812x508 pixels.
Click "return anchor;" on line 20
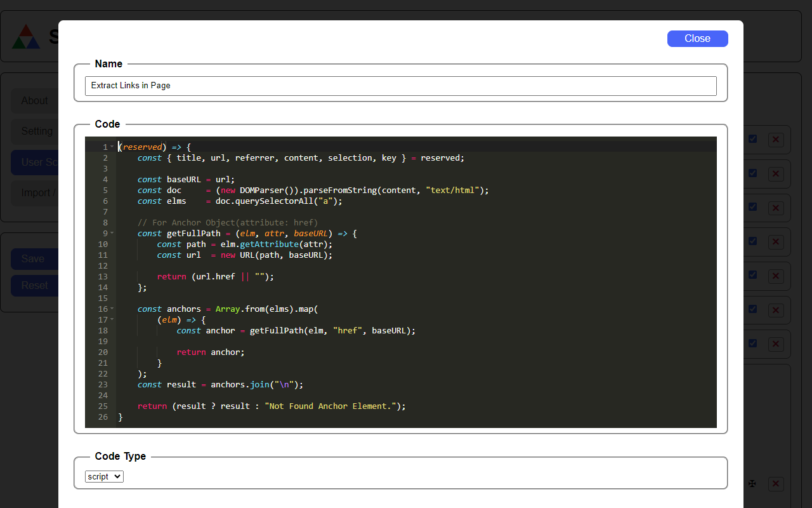pos(211,352)
